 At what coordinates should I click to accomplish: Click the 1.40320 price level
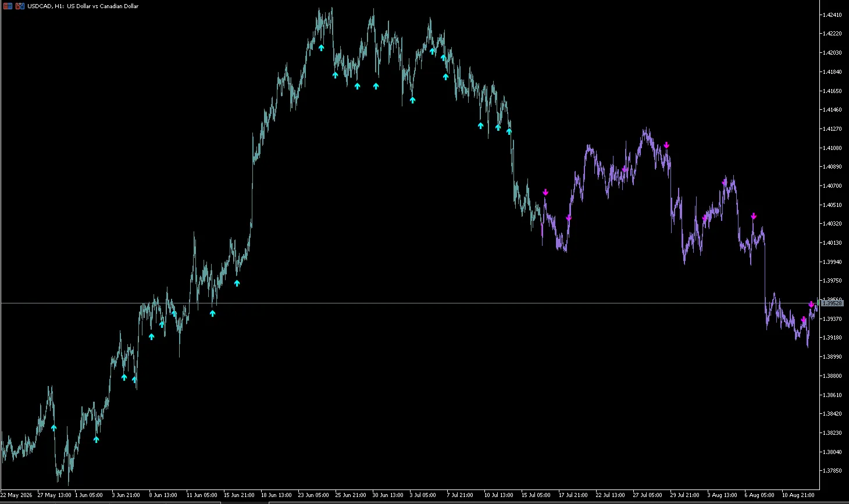(x=833, y=224)
